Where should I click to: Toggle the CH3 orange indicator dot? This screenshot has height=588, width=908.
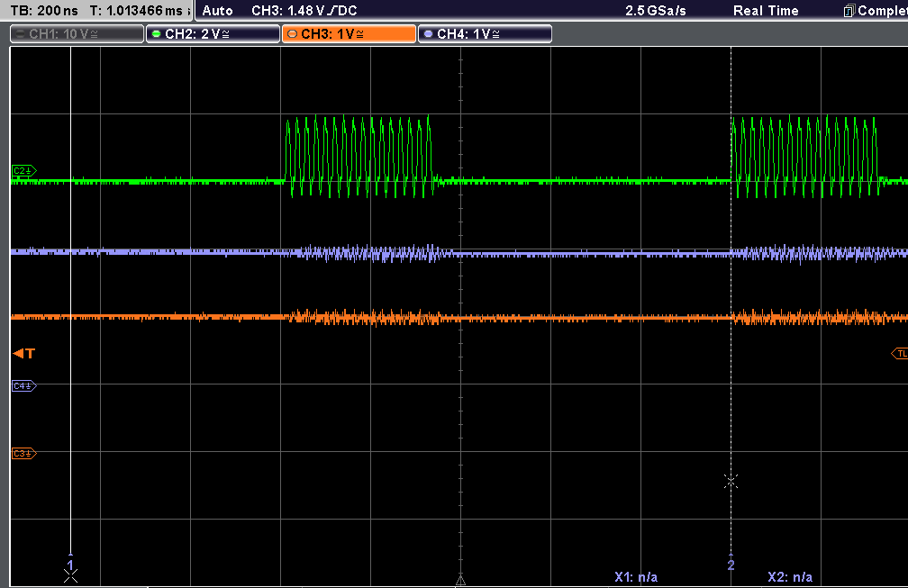292,34
